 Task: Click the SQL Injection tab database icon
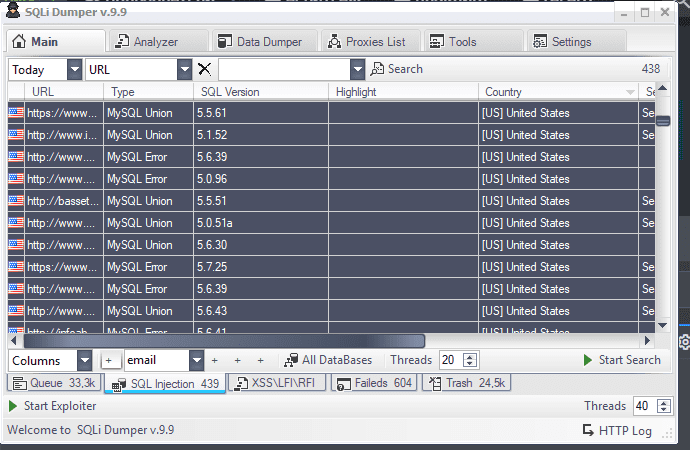tap(119, 385)
